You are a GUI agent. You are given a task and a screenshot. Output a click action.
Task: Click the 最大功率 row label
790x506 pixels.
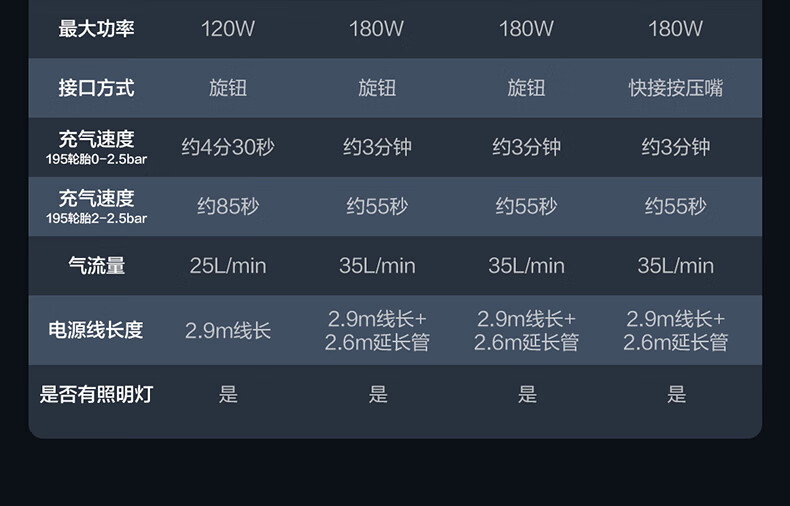96,29
